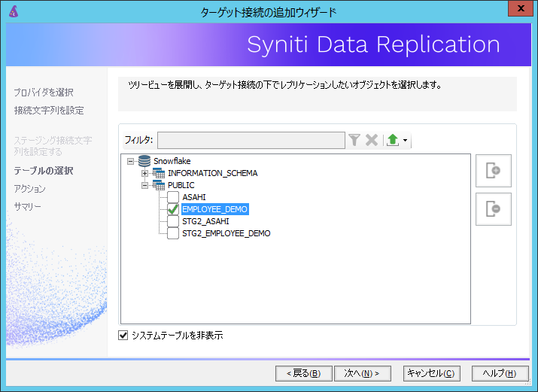The width and height of the screenshot is (538, 392).
Task: Click the add object plus button
Action: pyautogui.click(x=494, y=171)
